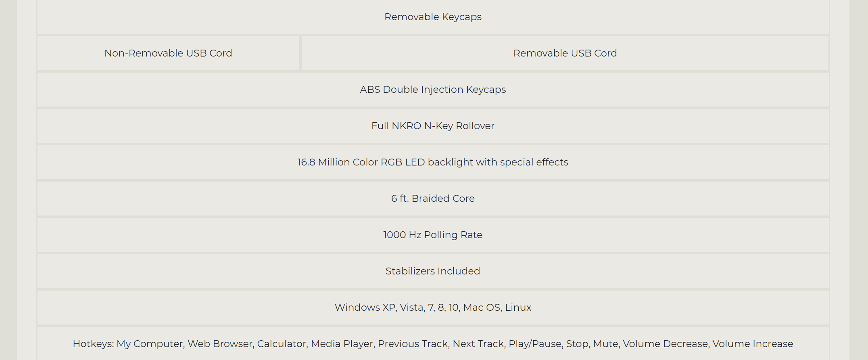
Task: Select the Non-Removable USB Cord cell
Action: point(168,53)
